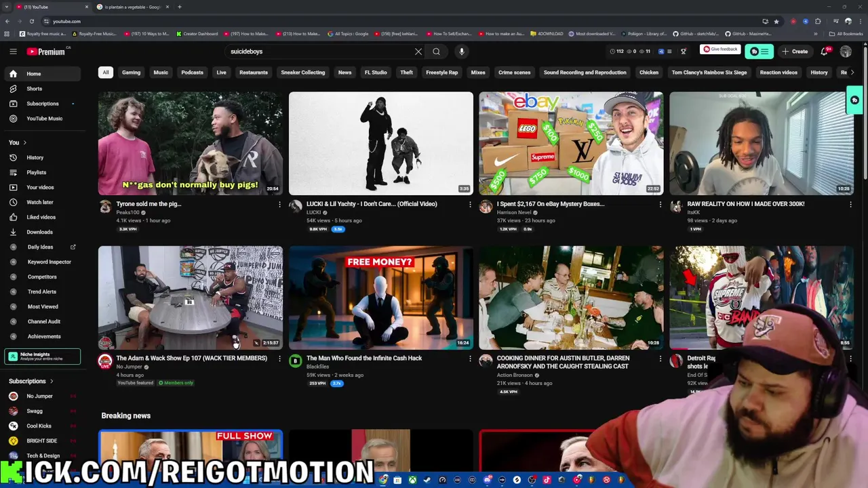Viewport: 868px width, 488px height.
Task: Open the YouTube hamburger guide menu
Action: point(13,52)
